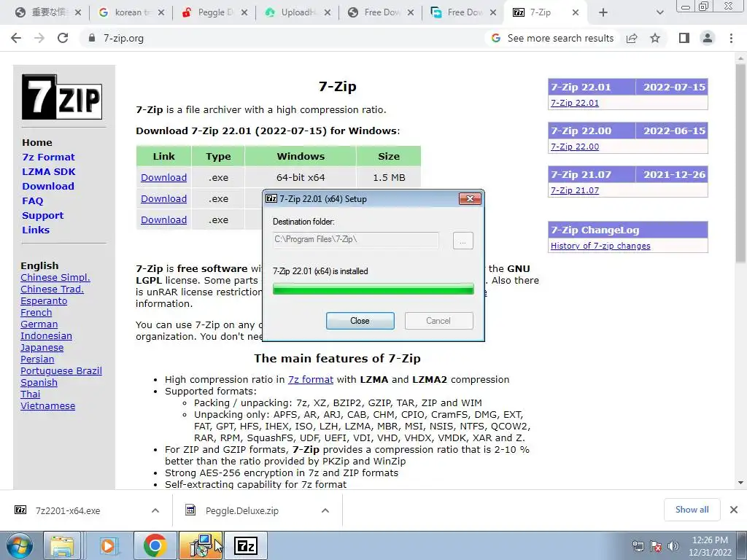This screenshot has width=747, height=560.
Task: Open the Links sidebar item
Action: click(36, 230)
